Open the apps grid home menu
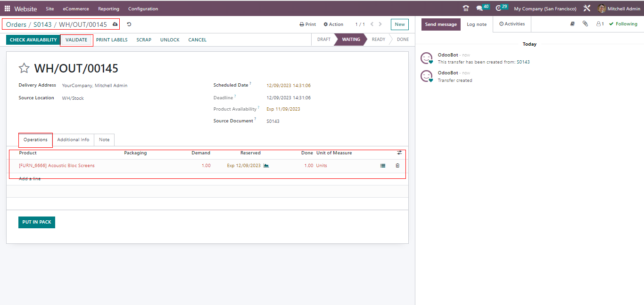 pos(7,8)
